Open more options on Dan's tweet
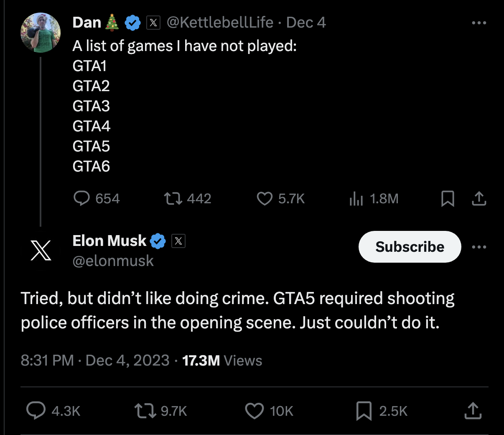The image size is (504, 435). 479,23
